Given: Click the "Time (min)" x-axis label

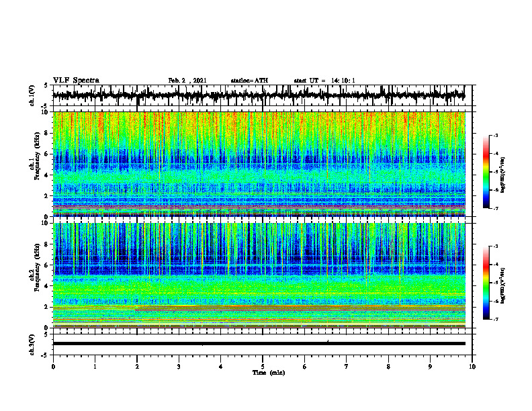Looking at the screenshot, I should (269, 373).
